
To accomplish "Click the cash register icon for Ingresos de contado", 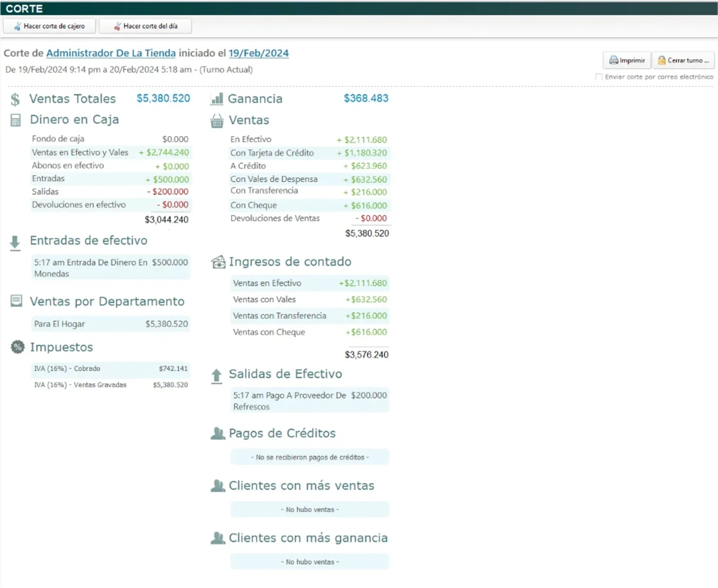I will click(x=218, y=262).
